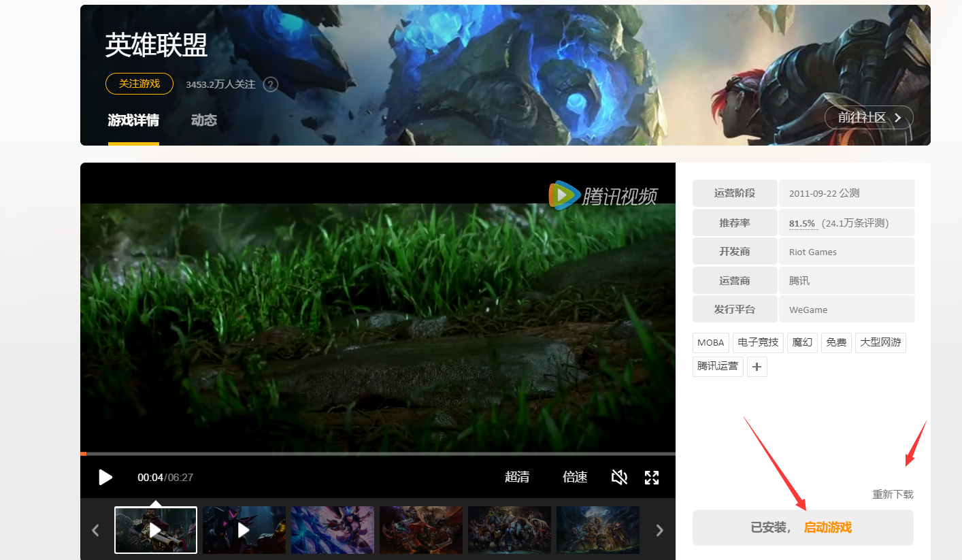Select the 腾讯运营 tag
Image resolution: width=962 pixels, height=560 pixels.
tap(718, 367)
